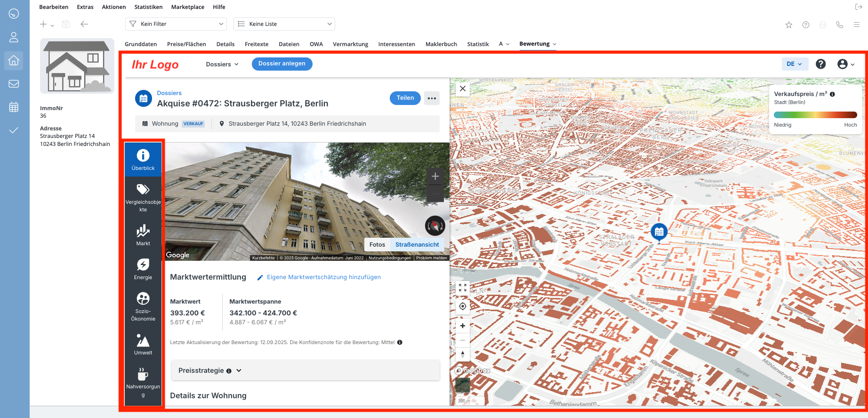Image resolution: width=868 pixels, height=418 pixels.
Task: Open the Kein Filter dropdown
Action: 176,24
